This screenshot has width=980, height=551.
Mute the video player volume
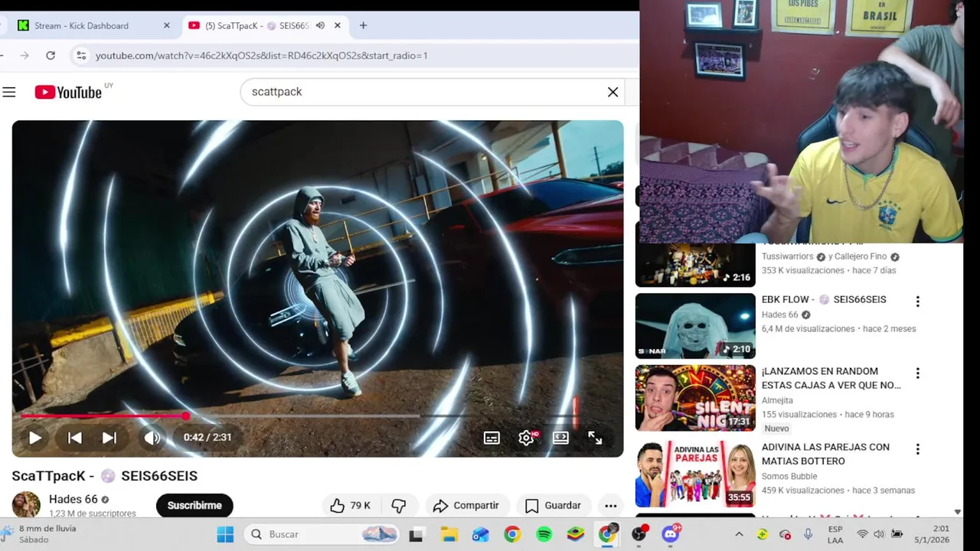[152, 438]
